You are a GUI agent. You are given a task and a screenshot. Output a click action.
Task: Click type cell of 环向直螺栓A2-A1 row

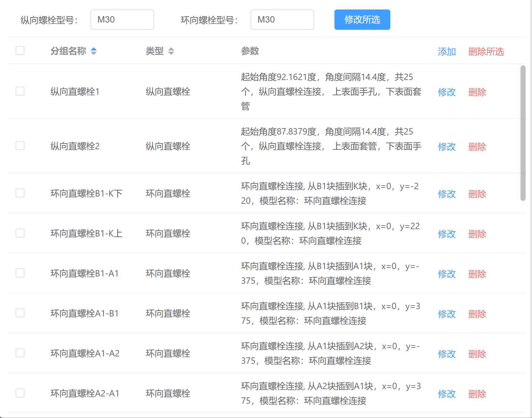point(168,394)
